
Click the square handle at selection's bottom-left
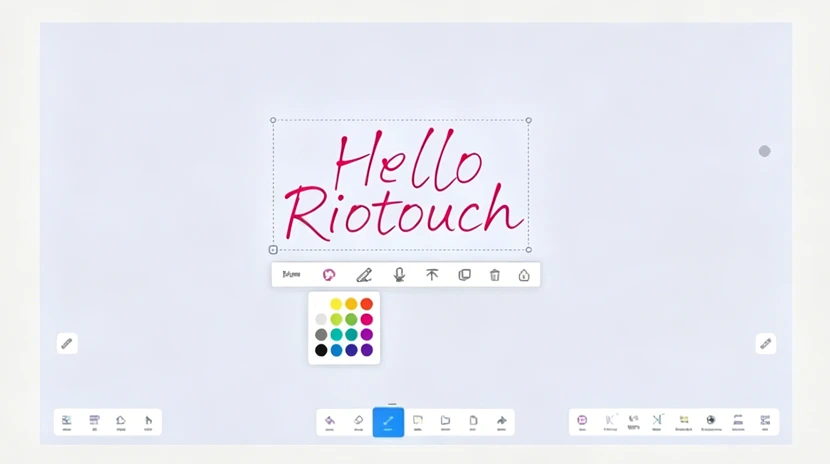(273, 250)
